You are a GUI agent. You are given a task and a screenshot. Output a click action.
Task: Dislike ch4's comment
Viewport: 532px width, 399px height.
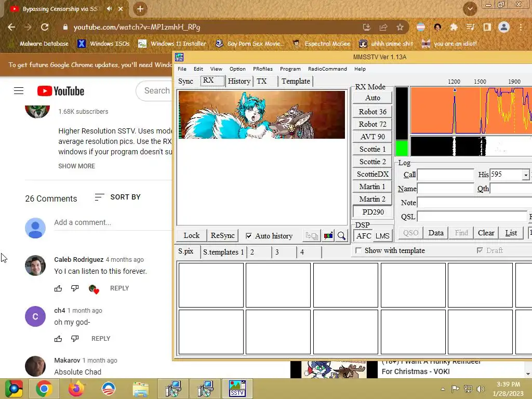point(75,339)
